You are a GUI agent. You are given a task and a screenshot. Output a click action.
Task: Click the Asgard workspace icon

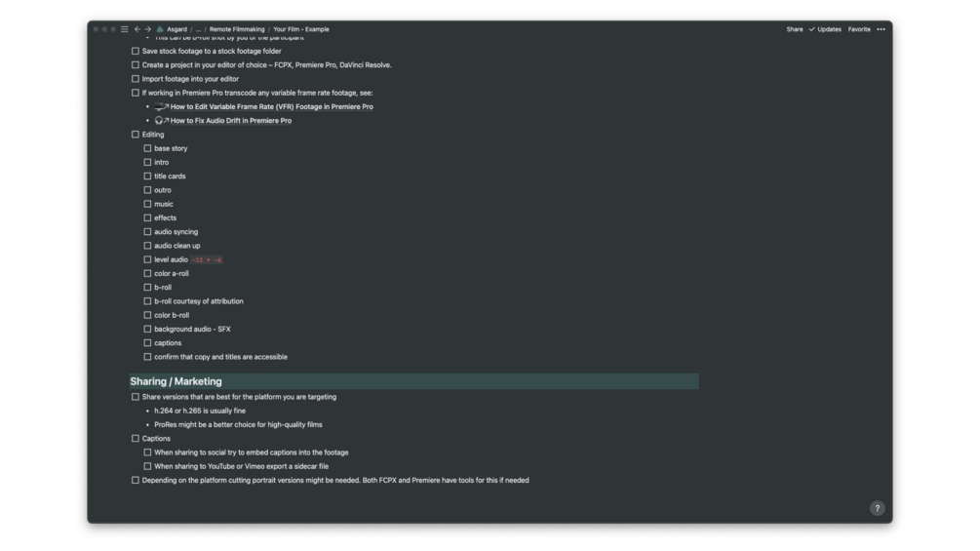click(160, 29)
